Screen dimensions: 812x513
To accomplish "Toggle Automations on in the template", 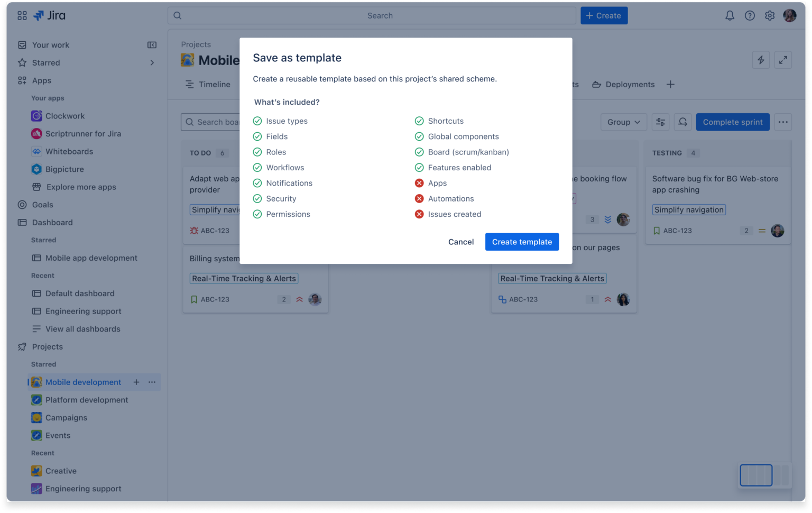I will (x=419, y=198).
